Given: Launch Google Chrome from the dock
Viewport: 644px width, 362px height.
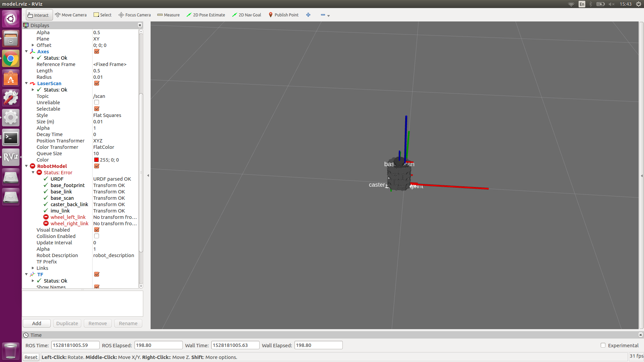Looking at the screenshot, I should (x=11, y=59).
